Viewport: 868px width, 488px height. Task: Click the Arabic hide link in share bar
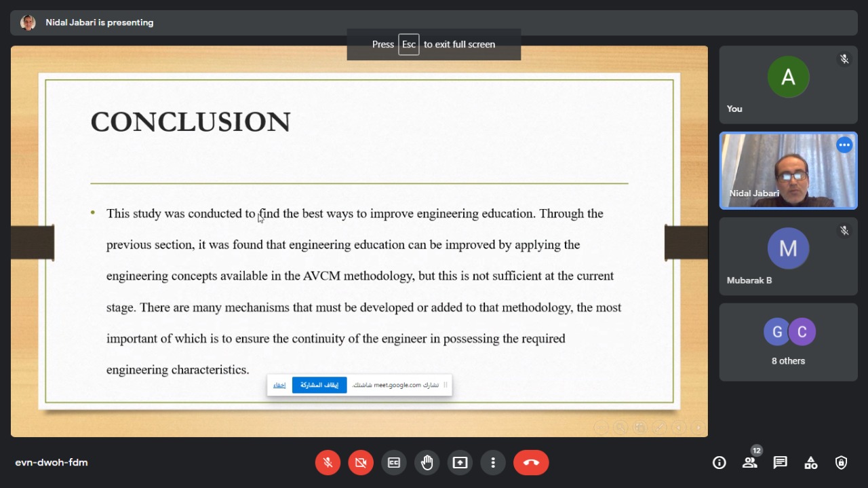click(x=279, y=385)
